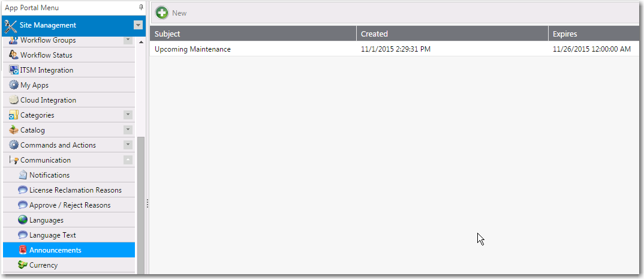Expand the Catalog submenu arrow
The image size is (644, 279).
pyautogui.click(x=128, y=130)
